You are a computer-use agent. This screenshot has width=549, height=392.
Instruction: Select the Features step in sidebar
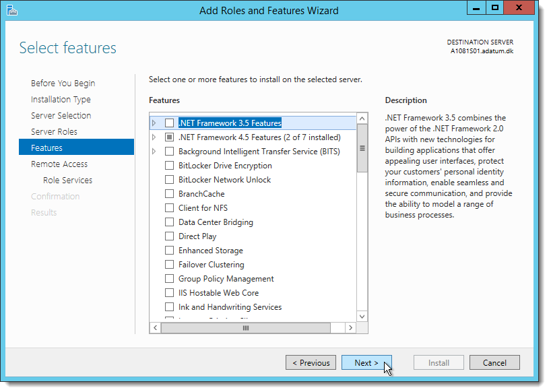click(76, 148)
